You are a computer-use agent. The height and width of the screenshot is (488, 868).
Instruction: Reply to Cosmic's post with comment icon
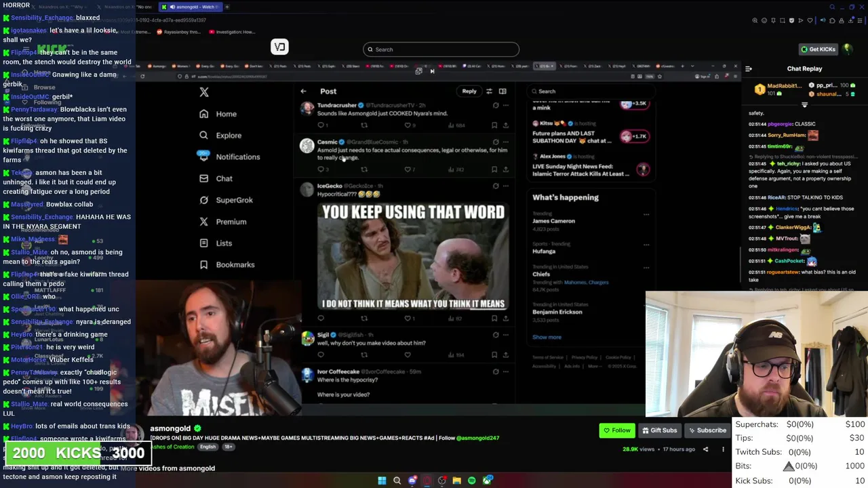[x=321, y=169]
